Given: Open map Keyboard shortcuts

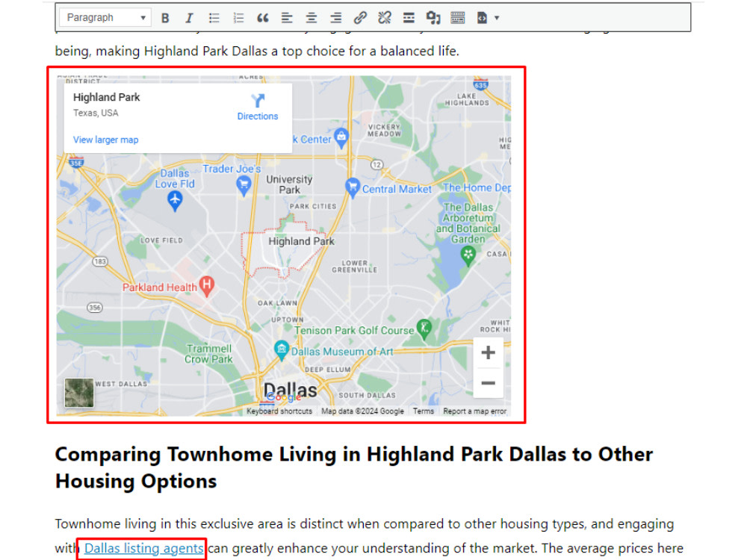Looking at the screenshot, I should tap(279, 411).
